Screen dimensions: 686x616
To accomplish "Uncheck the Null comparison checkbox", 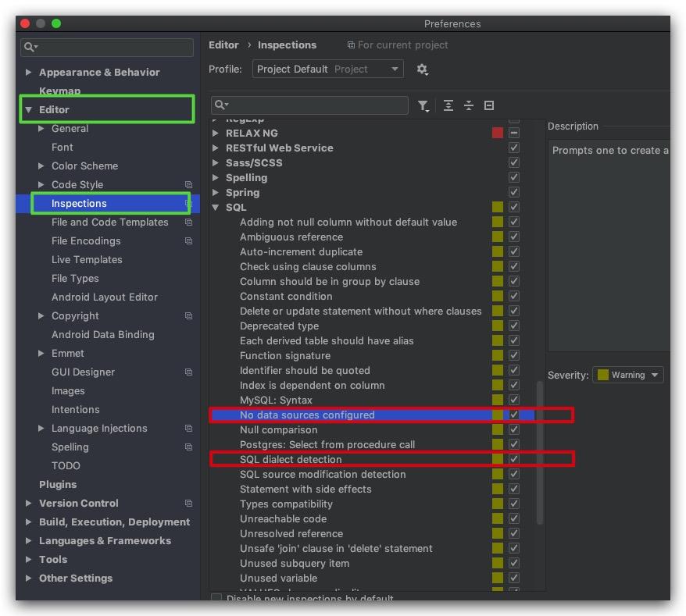I will pos(513,429).
